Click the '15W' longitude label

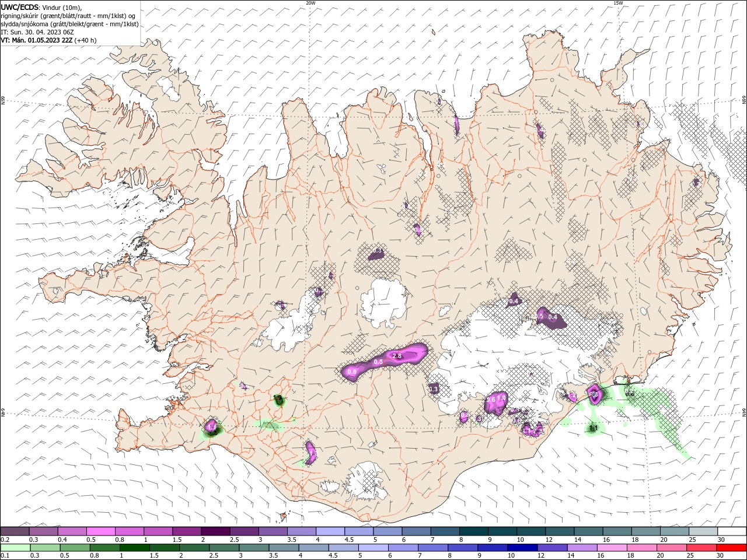tap(618, 3)
